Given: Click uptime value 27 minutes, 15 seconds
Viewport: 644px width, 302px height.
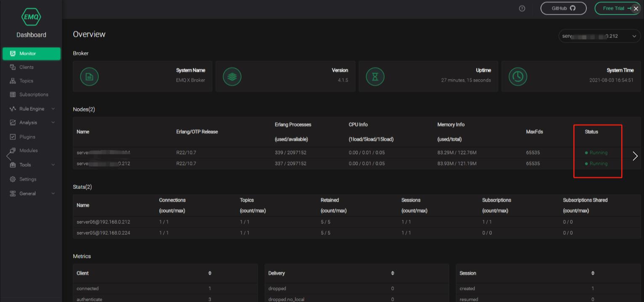Looking at the screenshot, I should (466, 80).
